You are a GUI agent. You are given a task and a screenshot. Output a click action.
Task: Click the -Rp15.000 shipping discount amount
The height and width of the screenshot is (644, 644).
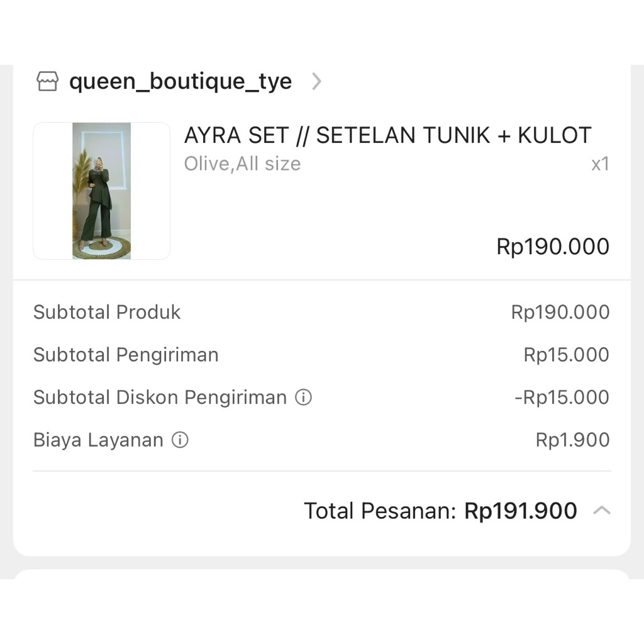[562, 397]
